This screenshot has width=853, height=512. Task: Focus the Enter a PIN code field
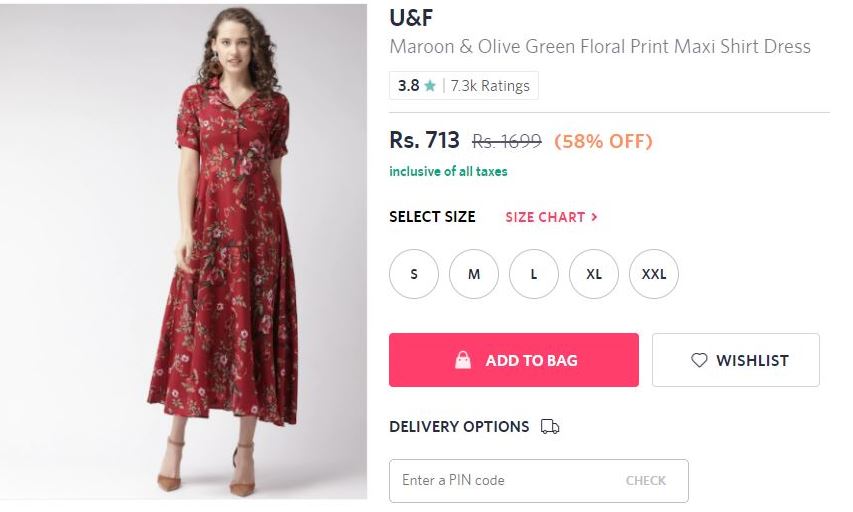500,480
